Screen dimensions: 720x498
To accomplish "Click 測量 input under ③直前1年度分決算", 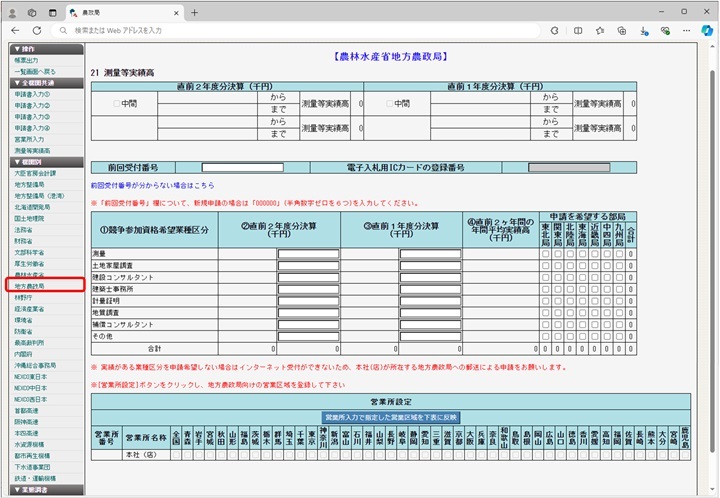I will point(430,254).
